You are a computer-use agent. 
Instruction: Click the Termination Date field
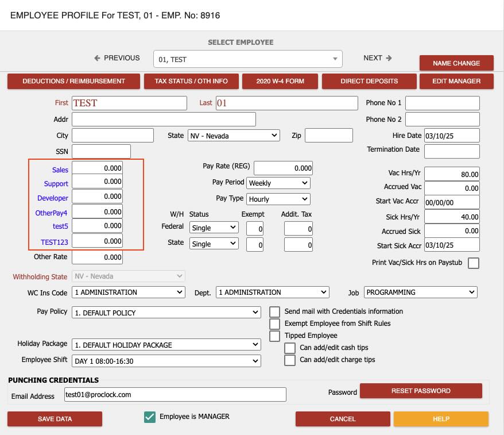(x=452, y=151)
